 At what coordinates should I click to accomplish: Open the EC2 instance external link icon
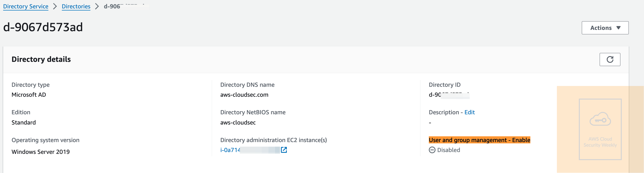pyautogui.click(x=284, y=150)
